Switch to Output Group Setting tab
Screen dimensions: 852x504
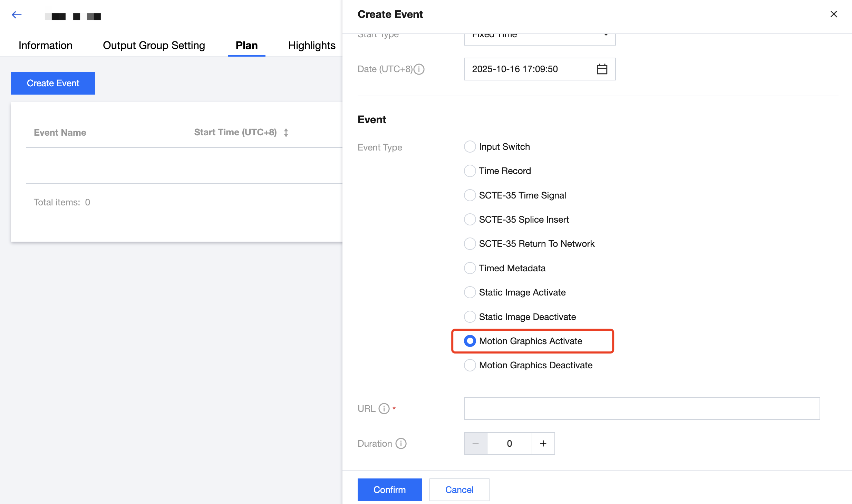tap(154, 46)
